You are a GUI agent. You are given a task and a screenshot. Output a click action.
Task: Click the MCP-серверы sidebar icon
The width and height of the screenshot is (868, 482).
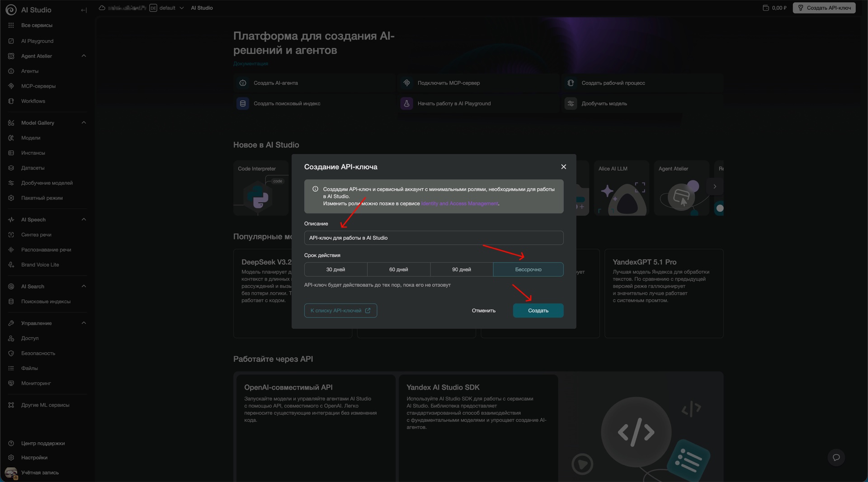[11, 86]
